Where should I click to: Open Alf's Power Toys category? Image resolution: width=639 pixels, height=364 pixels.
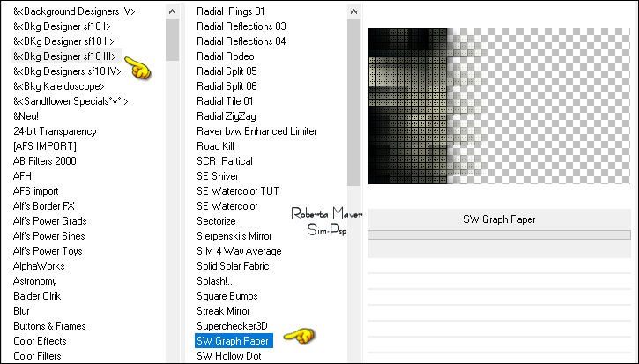click(x=49, y=250)
